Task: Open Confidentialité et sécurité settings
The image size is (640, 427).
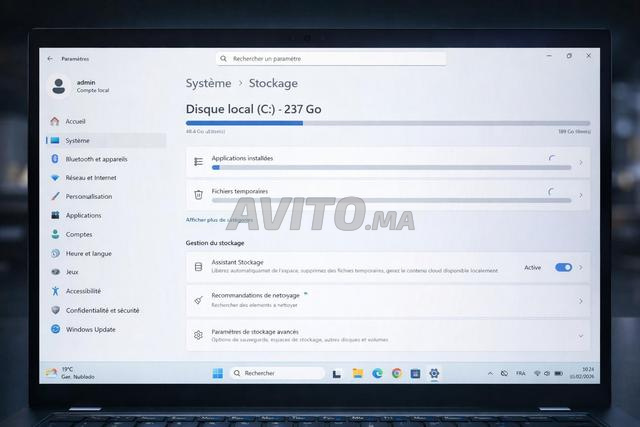Action: (101, 310)
